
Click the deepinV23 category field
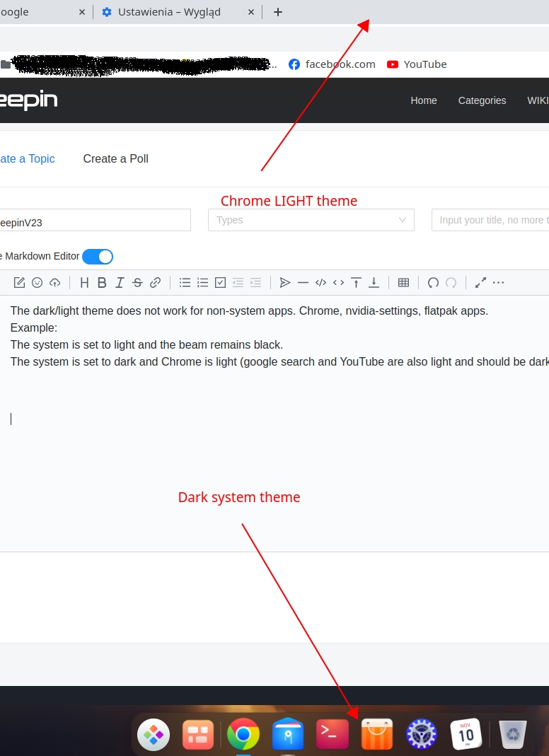tap(95, 220)
